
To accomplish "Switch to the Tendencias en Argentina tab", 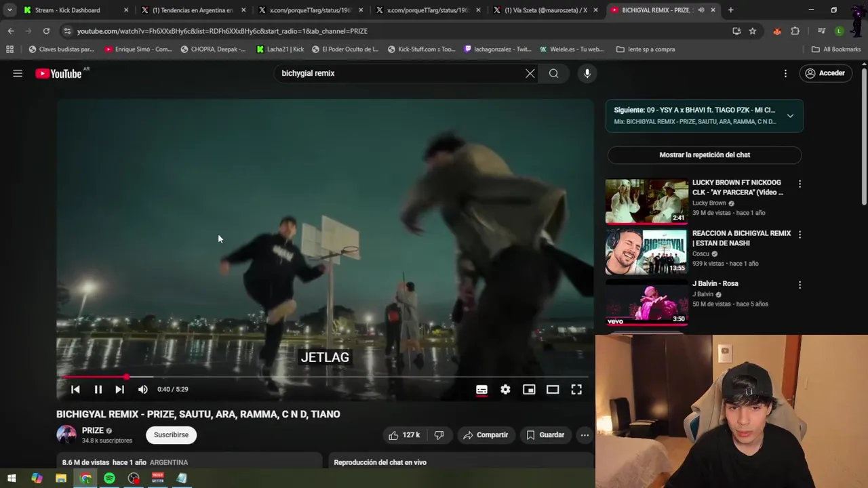I will click(192, 10).
